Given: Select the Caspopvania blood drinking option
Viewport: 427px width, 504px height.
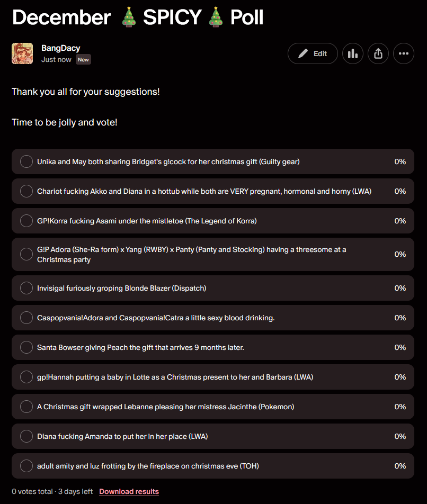Looking at the screenshot, I should tap(26, 318).
